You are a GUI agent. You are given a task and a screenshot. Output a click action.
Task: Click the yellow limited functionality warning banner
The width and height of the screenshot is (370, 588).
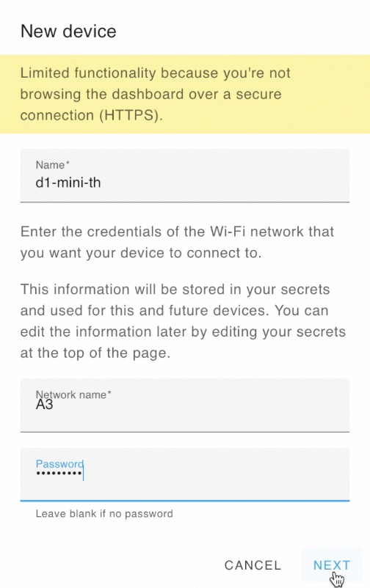185,94
